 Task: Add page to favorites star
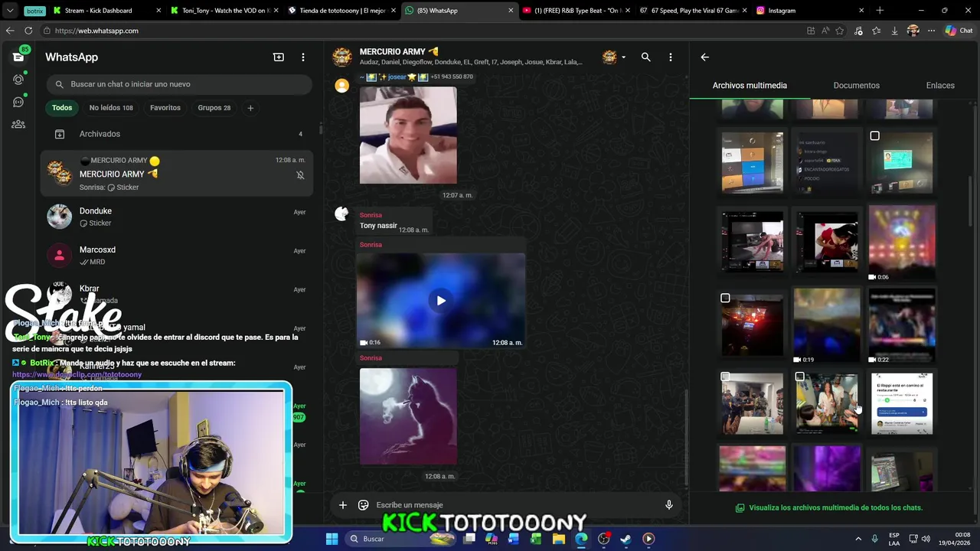(840, 31)
